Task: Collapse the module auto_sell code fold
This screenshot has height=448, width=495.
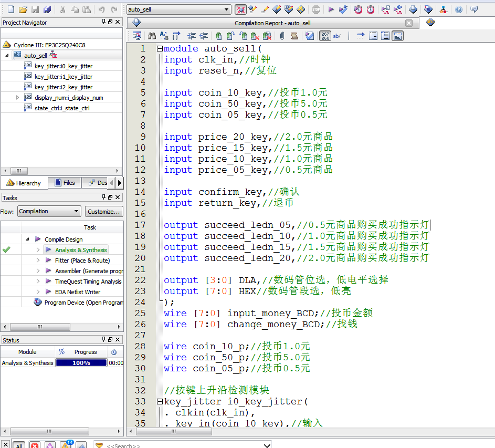Action: [160, 49]
